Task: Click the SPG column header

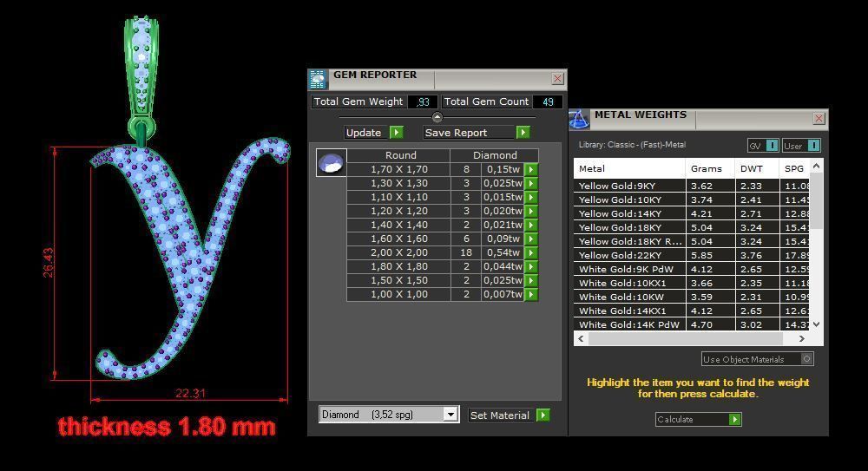Action: point(794,168)
